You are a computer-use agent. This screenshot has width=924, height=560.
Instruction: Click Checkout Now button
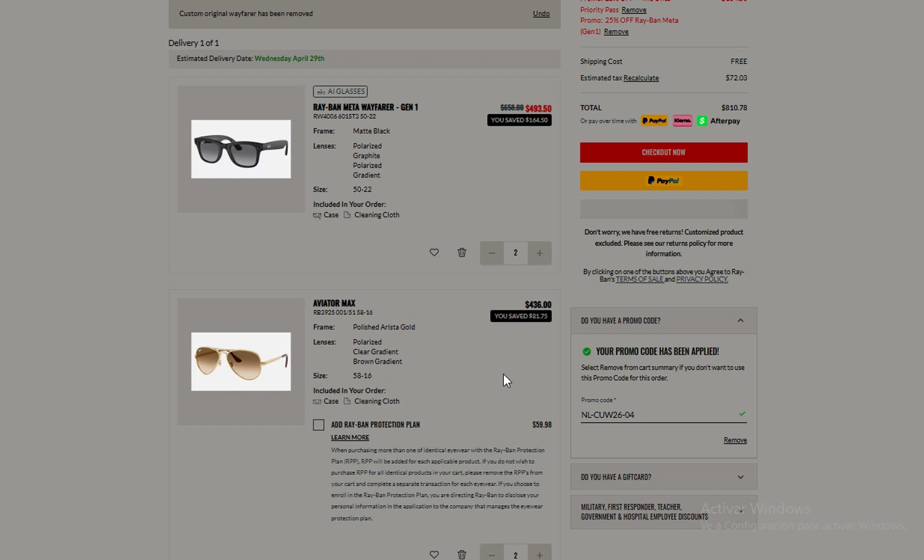(x=663, y=153)
